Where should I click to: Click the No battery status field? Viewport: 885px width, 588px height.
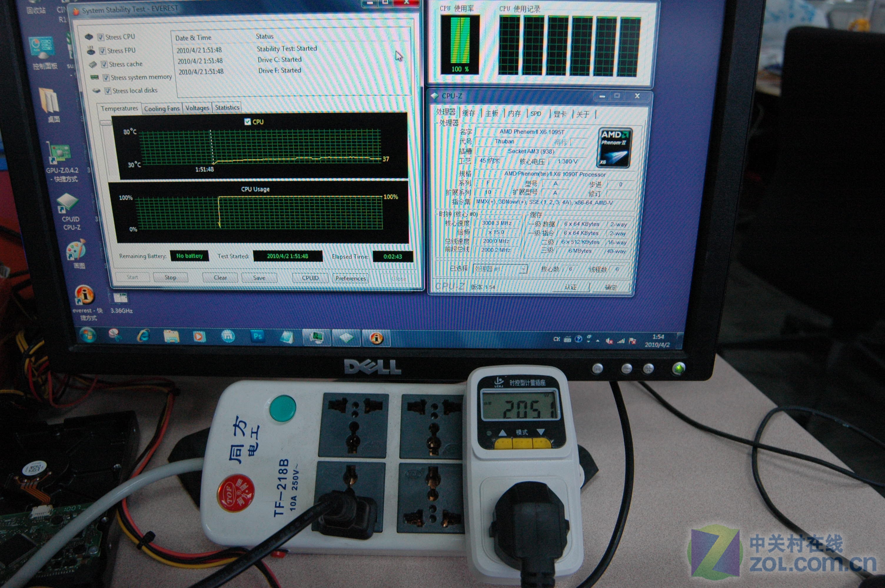[x=189, y=256]
